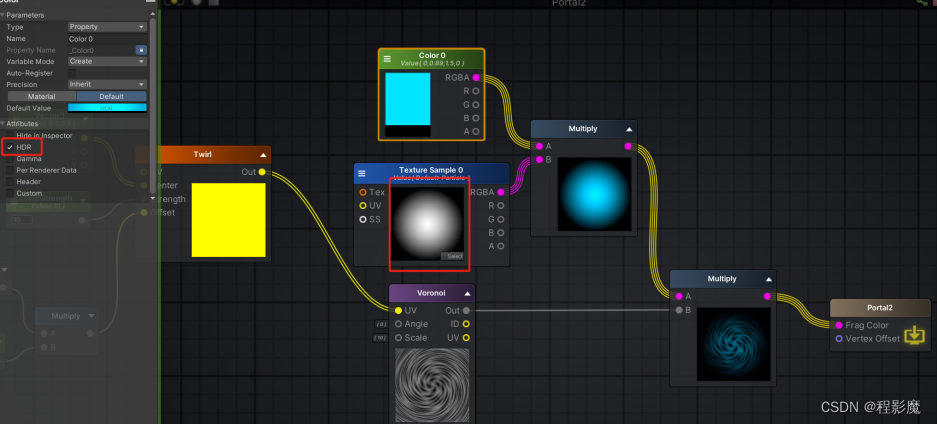937x424 pixels.
Task: Switch to the Default tab
Action: (x=112, y=96)
